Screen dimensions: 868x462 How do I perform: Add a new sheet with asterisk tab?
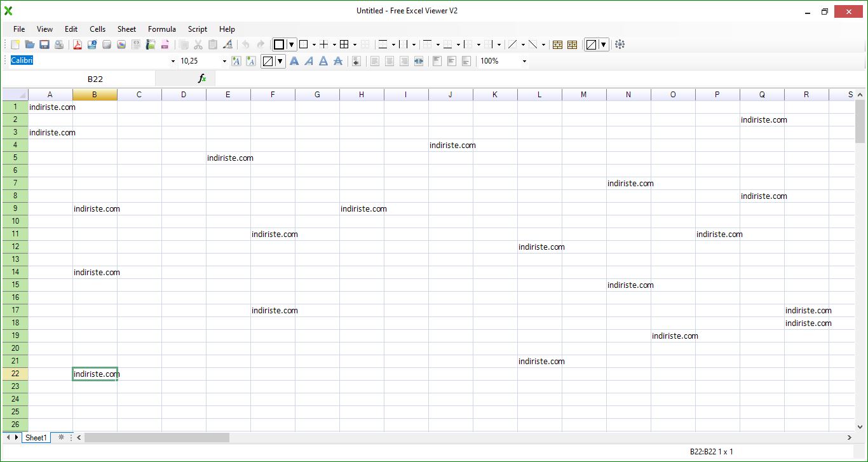[x=61, y=437]
